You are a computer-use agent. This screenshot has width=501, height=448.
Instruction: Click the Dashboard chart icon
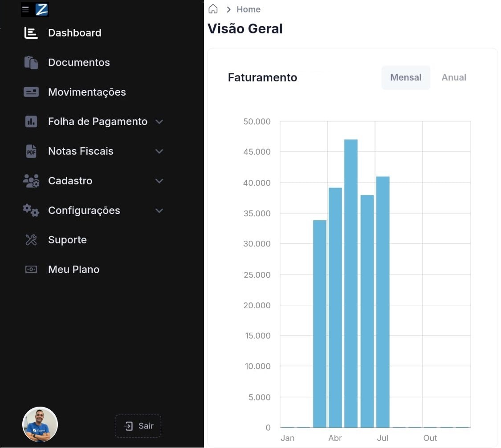(31, 33)
